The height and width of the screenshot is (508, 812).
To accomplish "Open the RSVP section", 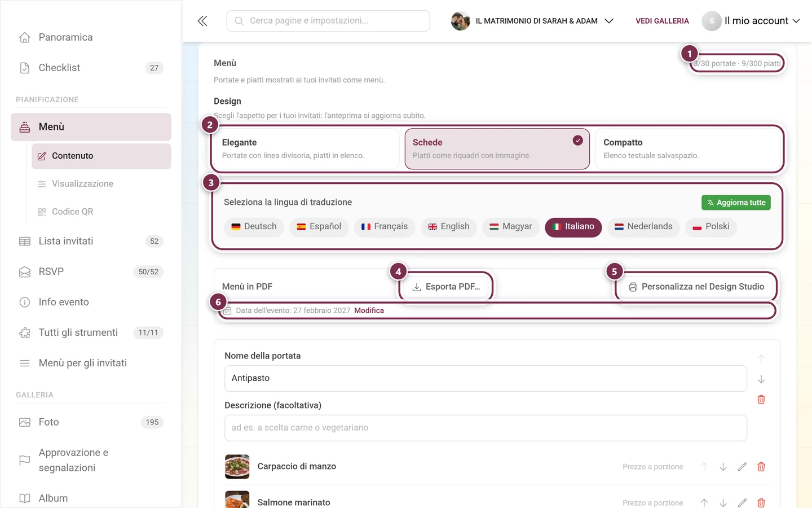I will click(x=91, y=272).
